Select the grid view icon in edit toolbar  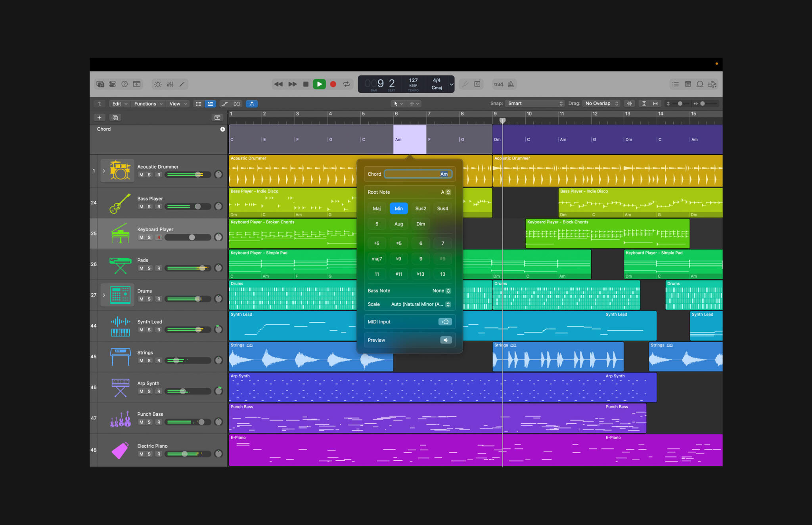pyautogui.click(x=198, y=104)
